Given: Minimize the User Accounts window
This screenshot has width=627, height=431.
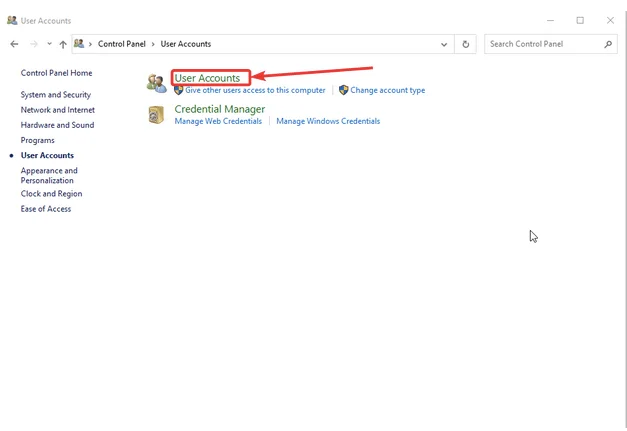Looking at the screenshot, I should pyautogui.click(x=550, y=20).
